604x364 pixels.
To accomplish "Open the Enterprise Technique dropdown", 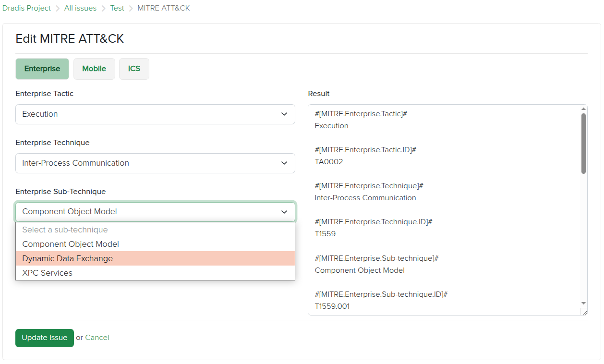I will click(155, 163).
